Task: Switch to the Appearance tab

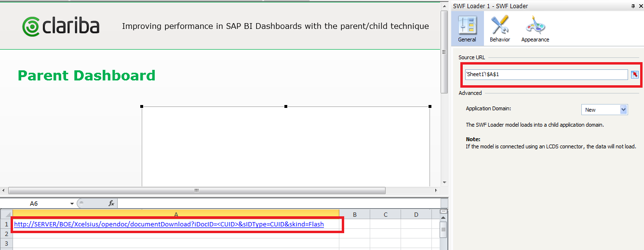Action: point(535,29)
